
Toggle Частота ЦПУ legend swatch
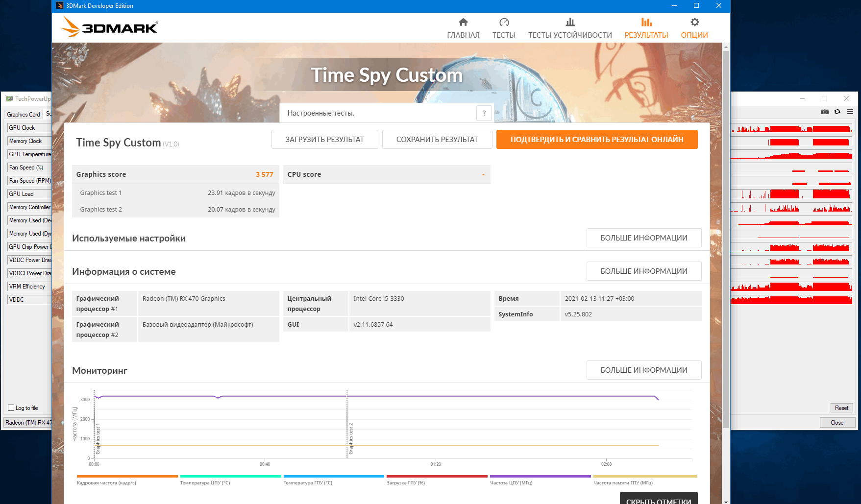(x=541, y=476)
